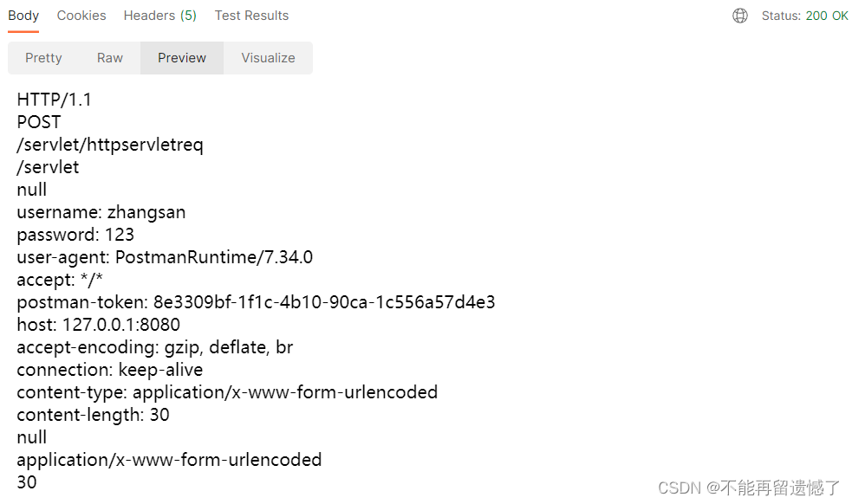Select the Pretty view mode
This screenshot has height=504, width=852.
(x=43, y=58)
